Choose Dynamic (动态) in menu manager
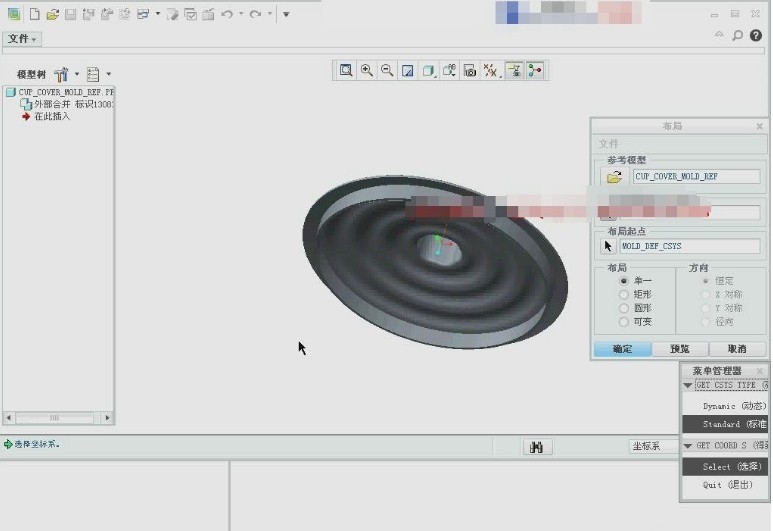 (725, 406)
